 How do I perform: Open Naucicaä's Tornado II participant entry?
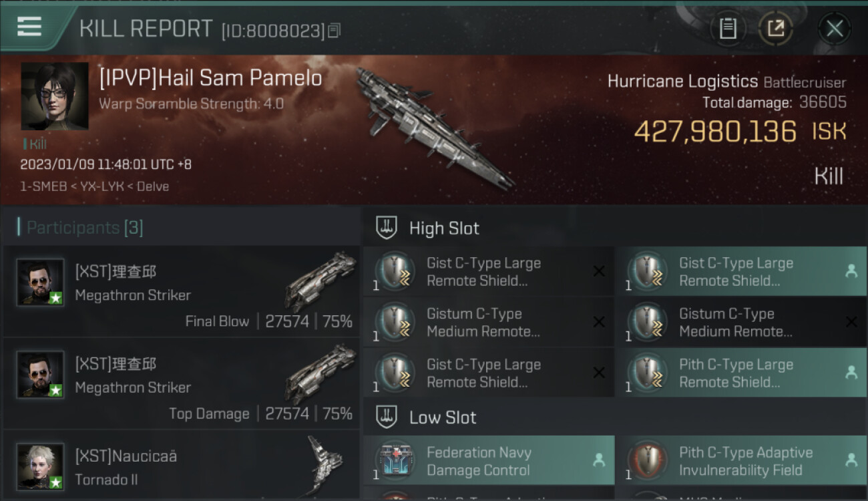tap(182, 466)
